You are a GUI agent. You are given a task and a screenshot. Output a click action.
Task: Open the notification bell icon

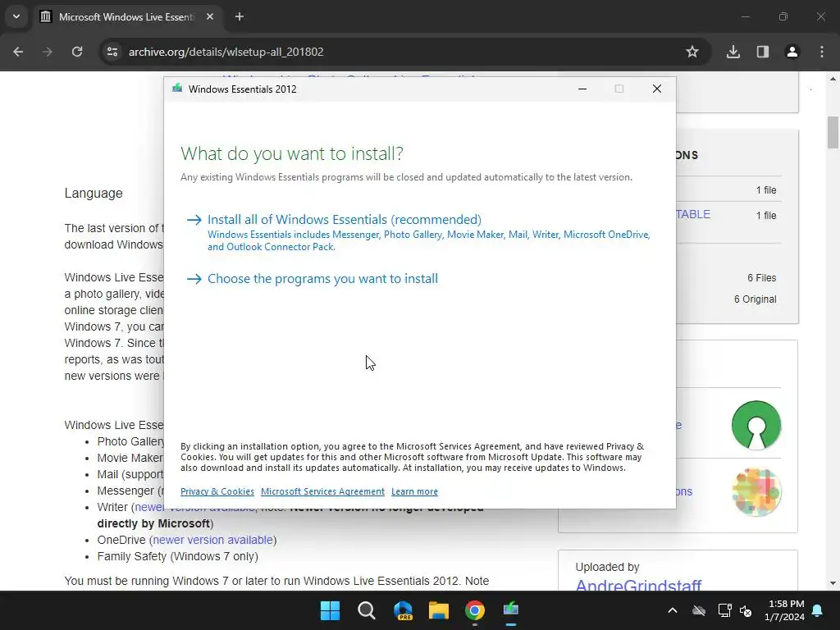point(817,610)
